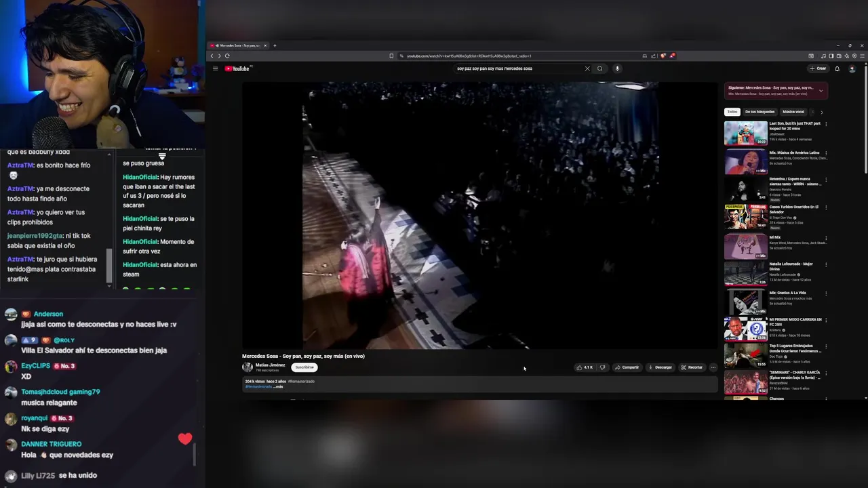
Task: Click the magnifier search button
Action: click(x=599, y=68)
